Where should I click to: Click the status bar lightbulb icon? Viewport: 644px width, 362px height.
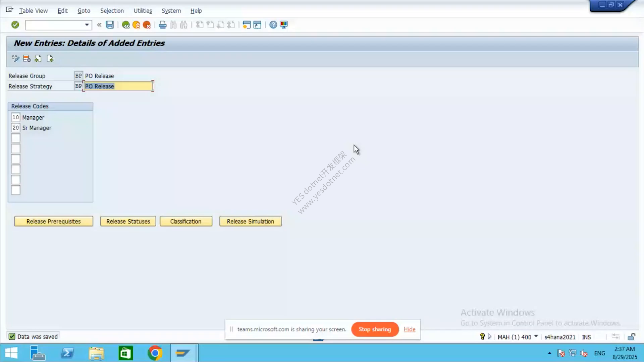482,336
